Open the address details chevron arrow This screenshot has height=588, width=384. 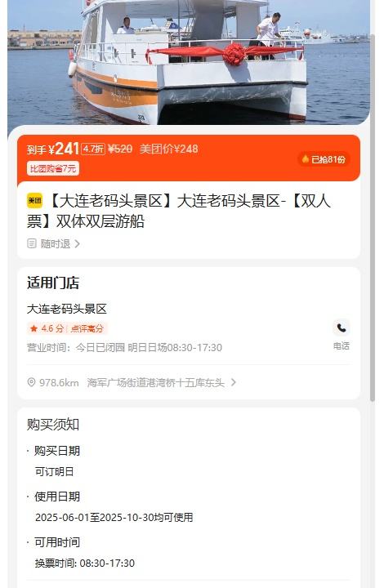pyautogui.click(x=234, y=382)
